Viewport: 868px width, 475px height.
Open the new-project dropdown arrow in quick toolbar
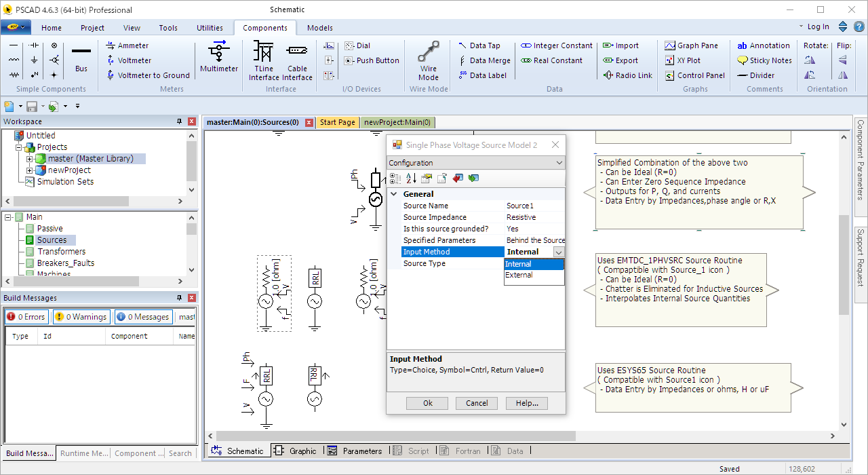[x=21, y=107]
